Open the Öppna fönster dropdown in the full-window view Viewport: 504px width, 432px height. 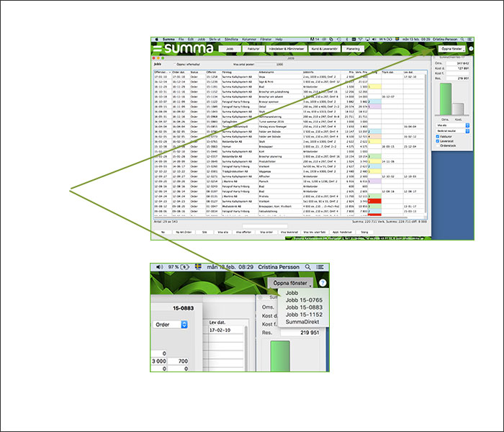[x=451, y=49]
